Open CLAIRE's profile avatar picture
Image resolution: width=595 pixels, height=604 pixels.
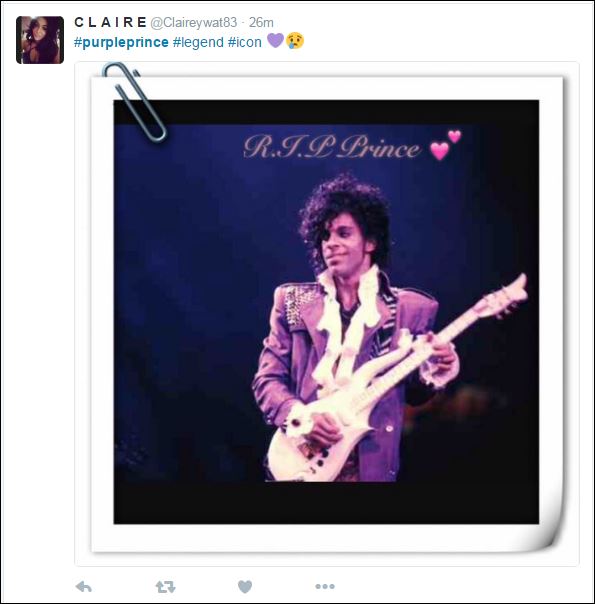(x=40, y=40)
